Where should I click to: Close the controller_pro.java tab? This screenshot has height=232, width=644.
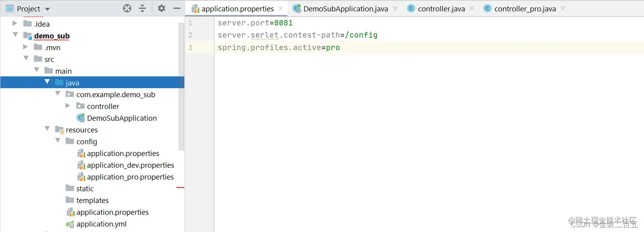[x=563, y=8]
